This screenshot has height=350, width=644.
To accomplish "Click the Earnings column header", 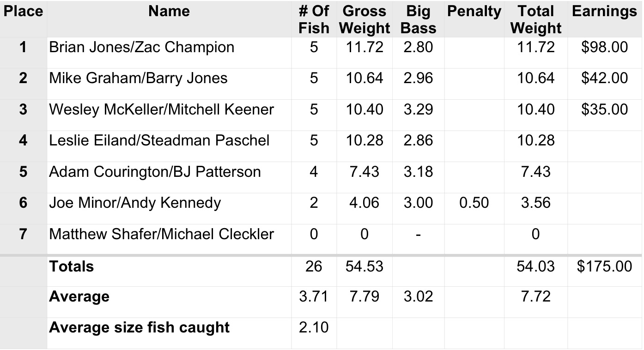I will click(604, 12).
